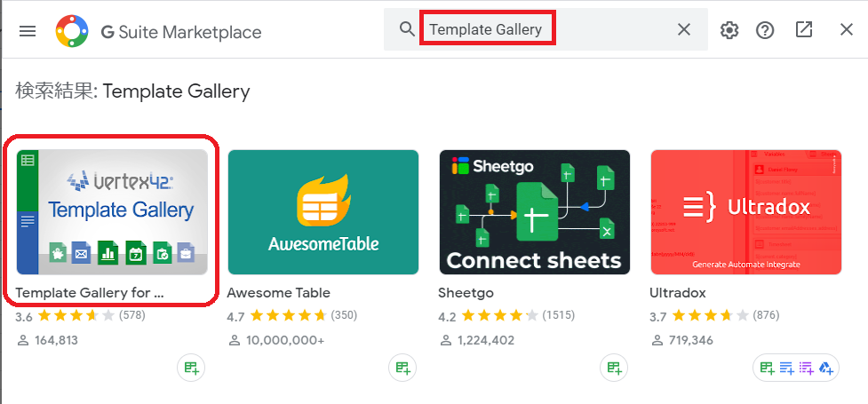Image resolution: width=868 pixels, height=404 pixels.
Task: Click the search magnifier icon
Action: pos(407,29)
